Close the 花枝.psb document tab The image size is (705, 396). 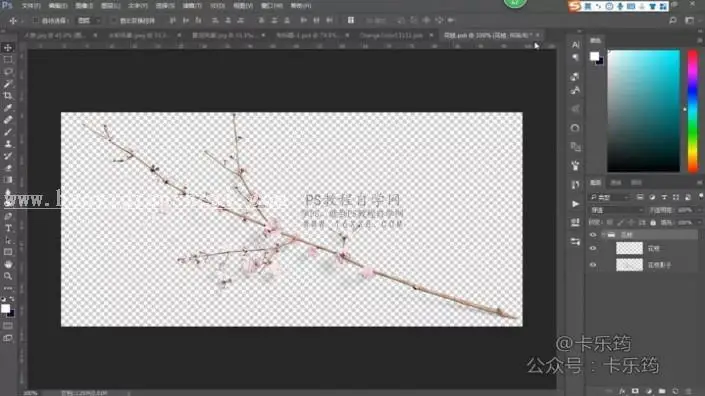tap(537, 35)
